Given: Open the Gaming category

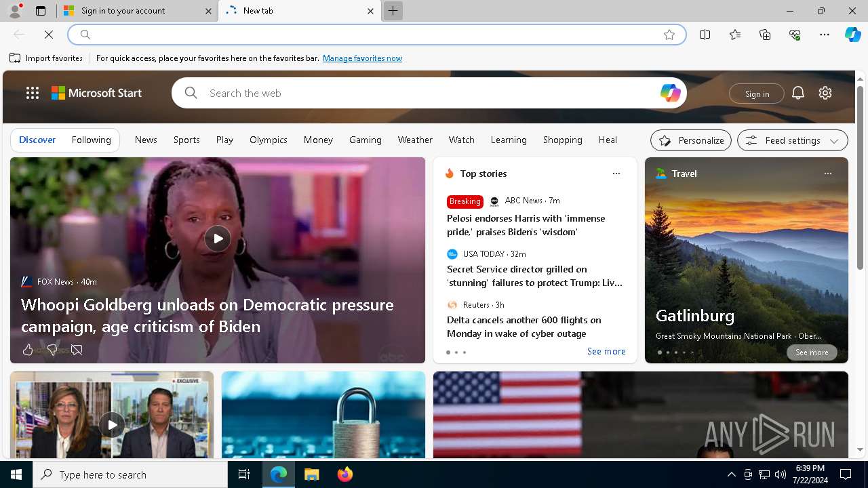Looking at the screenshot, I should 366,140.
